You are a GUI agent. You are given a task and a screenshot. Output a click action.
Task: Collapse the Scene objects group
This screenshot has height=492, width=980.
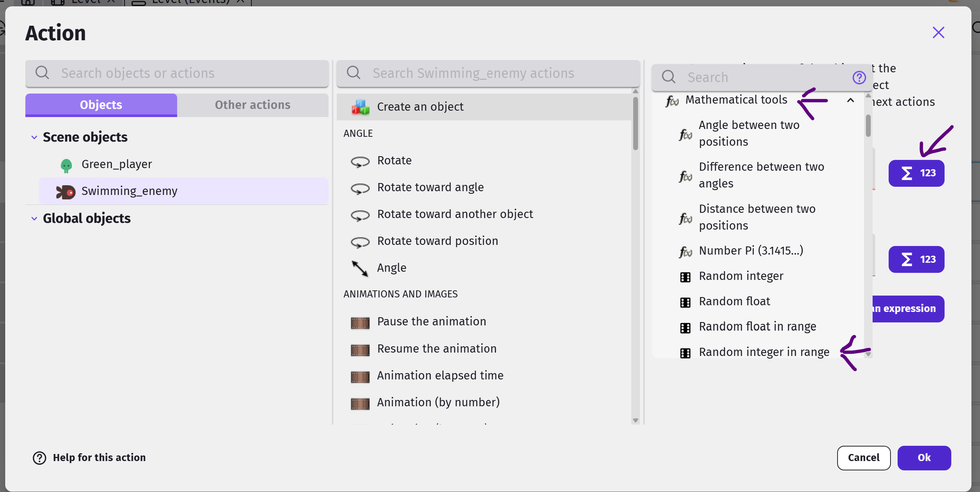pos(34,138)
